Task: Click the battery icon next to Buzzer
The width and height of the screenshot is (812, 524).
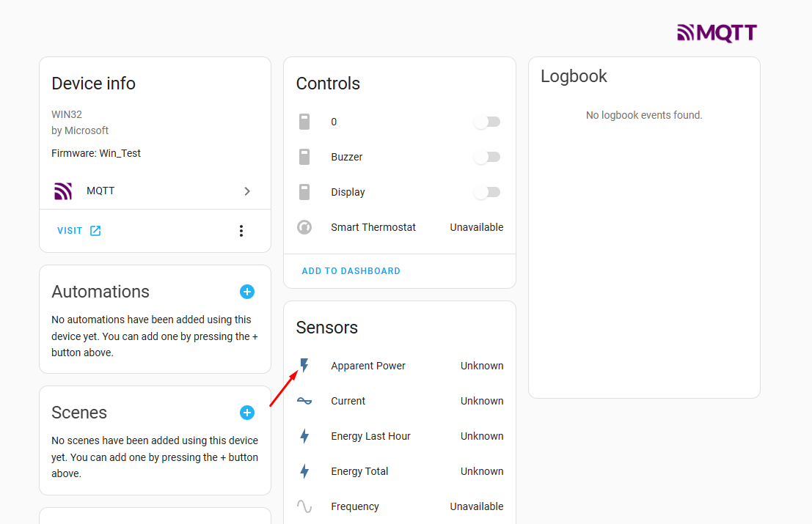Action: click(304, 156)
